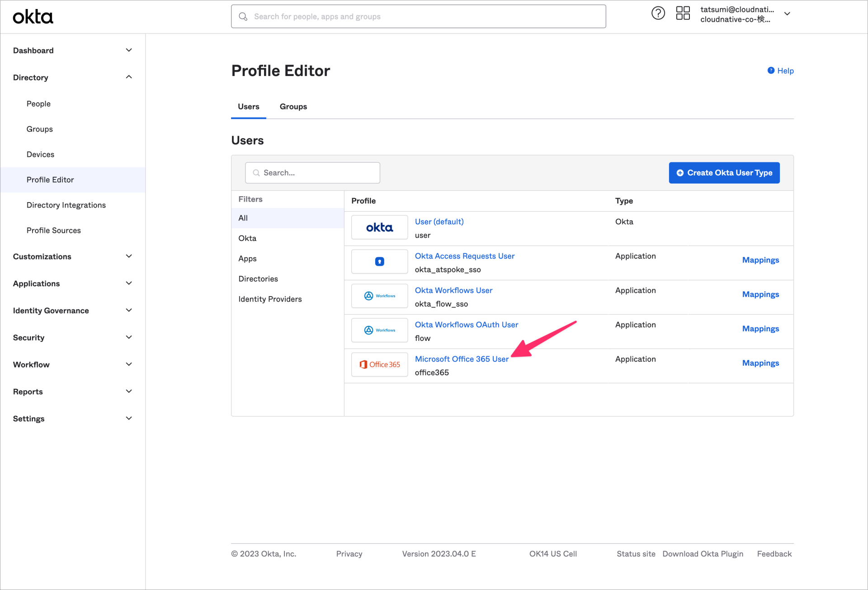The width and height of the screenshot is (868, 590).
Task: Click the magnifier in the top search bar
Action: 243,16
